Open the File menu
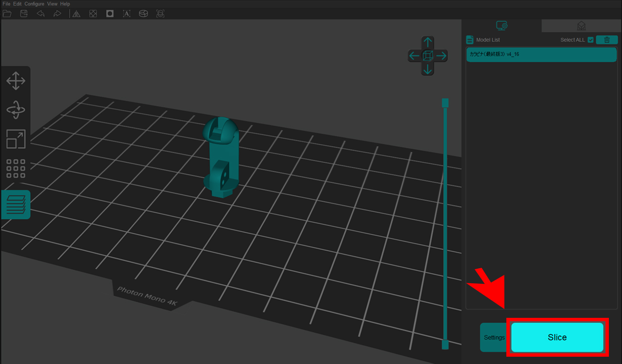622x364 pixels. coord(6,4)
